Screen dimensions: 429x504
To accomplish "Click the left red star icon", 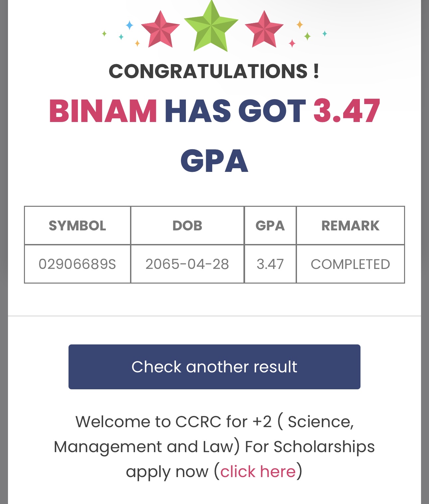I will pos(161,29).
